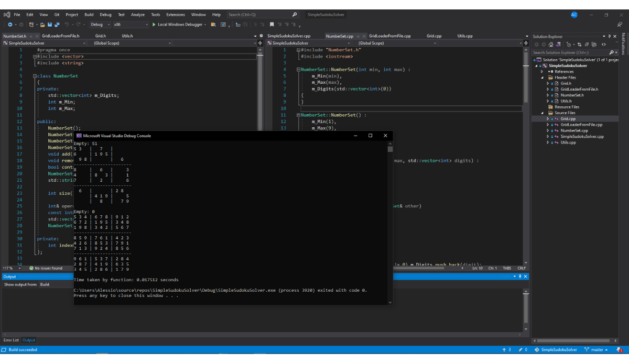Toggle pin on NumberSet.h tab
The image size is (629, 364).
click(31, 36)
